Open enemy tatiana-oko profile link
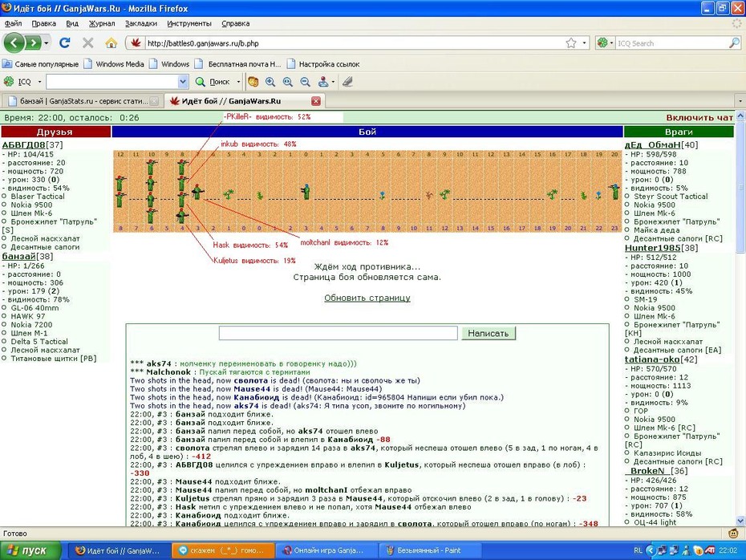Image resolution: width=746 pixels, height=560 pixels. tap(652, 359)
